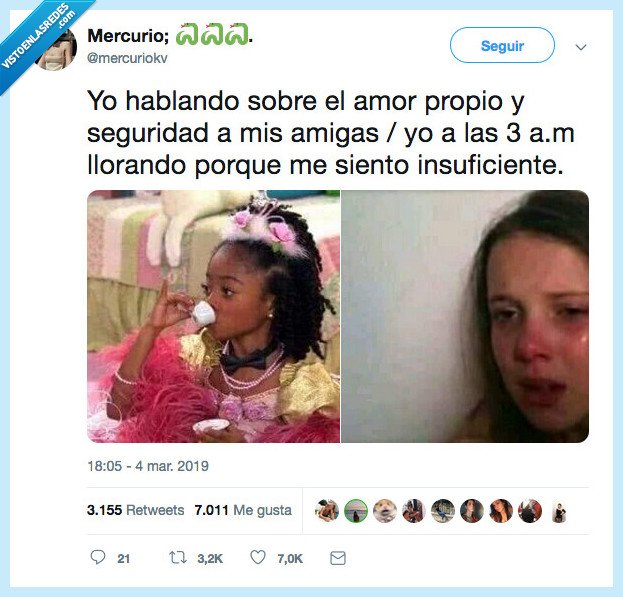
Task: Follow the account with Seguir button
Action: (502, 45)
